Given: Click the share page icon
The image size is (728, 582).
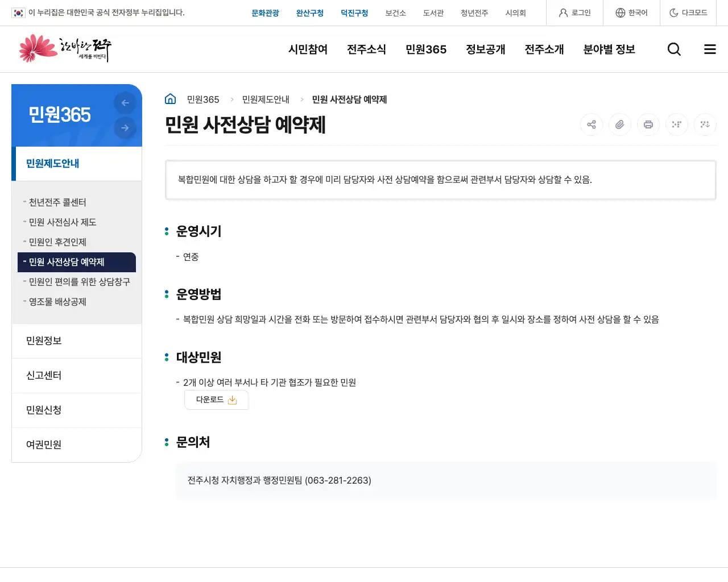Looking at the screenshot, I should 591,124.
